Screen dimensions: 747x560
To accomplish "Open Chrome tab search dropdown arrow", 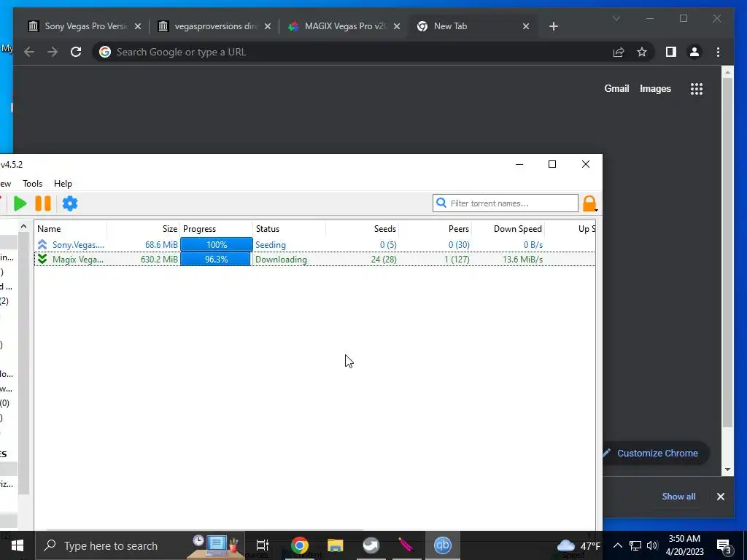I will (x=616, y=18).
